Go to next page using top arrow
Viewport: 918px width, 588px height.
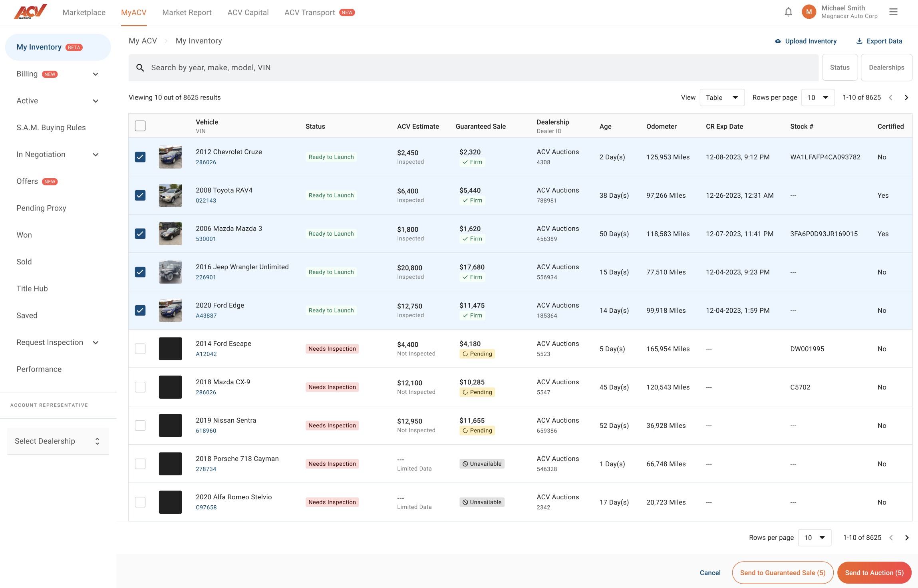906,97
